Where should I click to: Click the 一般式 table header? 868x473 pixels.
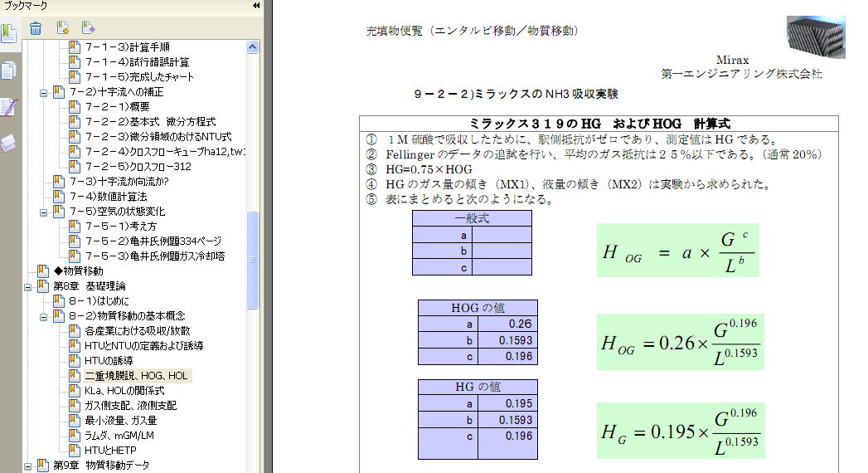pyautogui.click(x=472, y=218)
